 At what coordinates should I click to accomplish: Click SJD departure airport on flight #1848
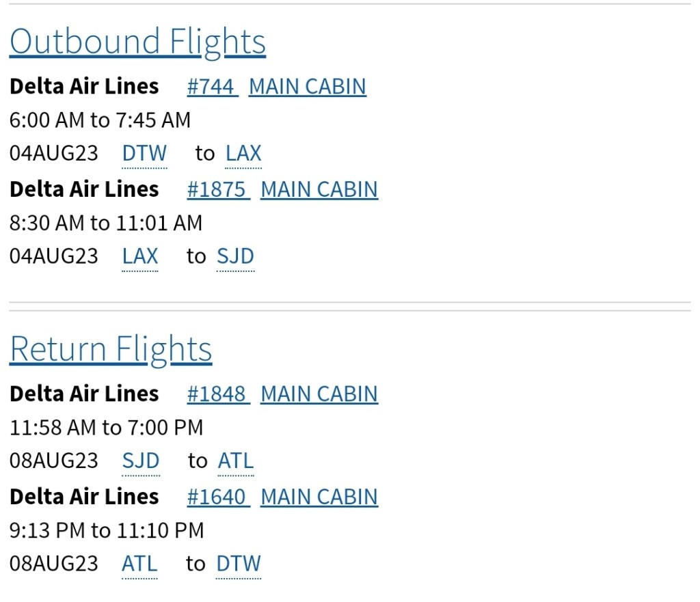(141, 461)
